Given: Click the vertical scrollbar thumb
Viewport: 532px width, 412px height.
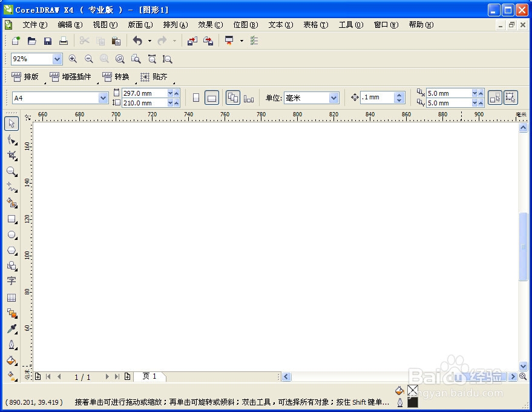Looking at the screenshot, I should [x=523, y=247].
